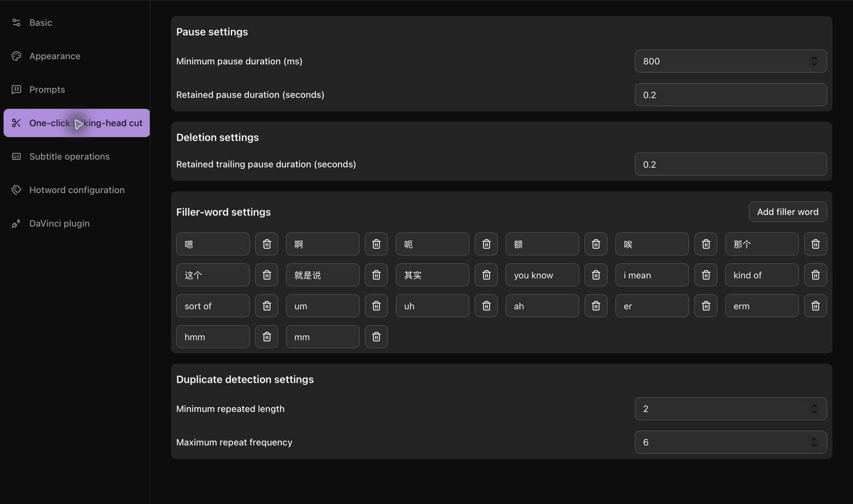This screenshot has height=504, width=853.
Task: Delete the 呃 filler word
Action: (486, 244)
